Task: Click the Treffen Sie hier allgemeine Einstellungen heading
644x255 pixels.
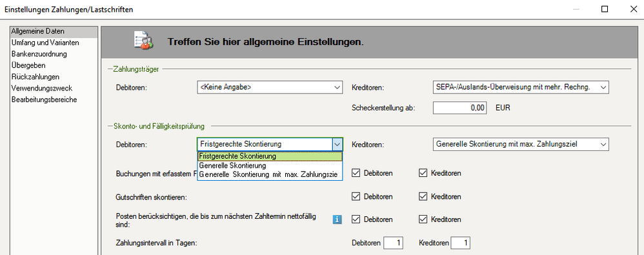Action: click(x=265, y=42)
